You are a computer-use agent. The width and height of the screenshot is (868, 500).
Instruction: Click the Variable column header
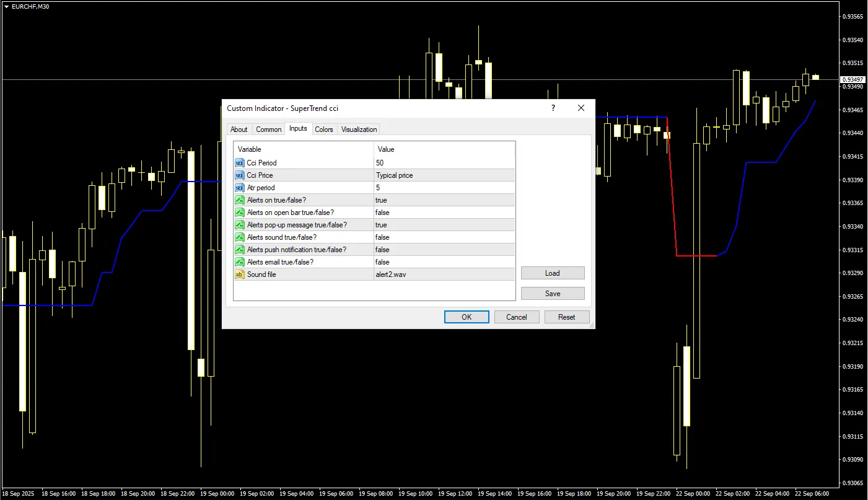[304, 149]
